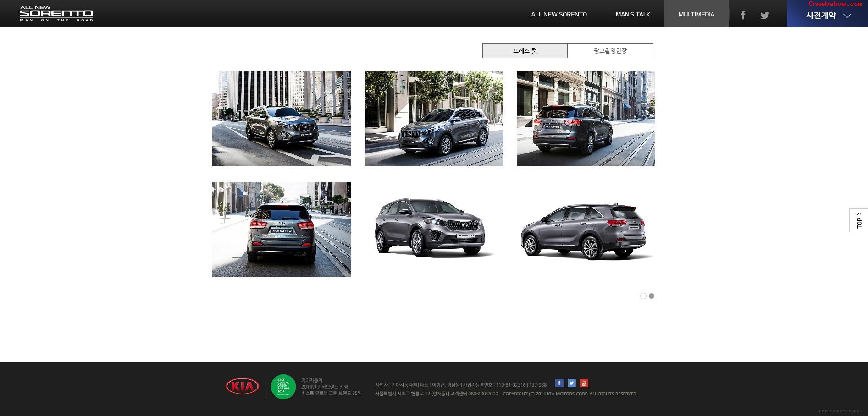Image resolution: width=868 pixels, height=416 pixels.
Task: Select the second page indicator dot
Action: coord(652,296)
